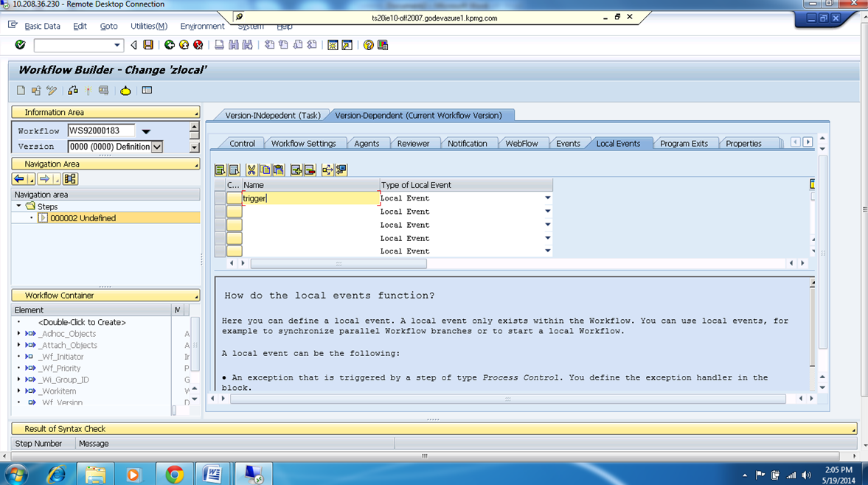Click the Paste icon in the table toolbar
This screenshot has width=868, height=485.
[279, 170]
